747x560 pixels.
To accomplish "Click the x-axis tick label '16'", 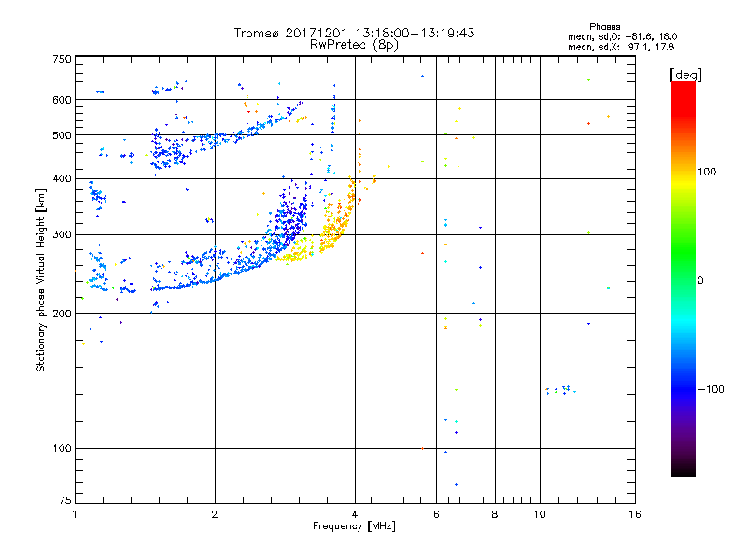I will pos(635,514).
